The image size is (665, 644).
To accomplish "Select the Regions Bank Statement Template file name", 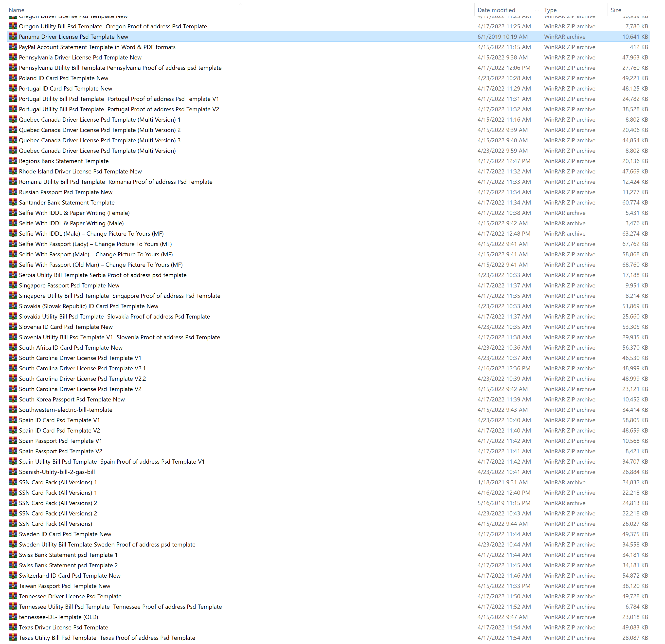I will coord(64,161).
